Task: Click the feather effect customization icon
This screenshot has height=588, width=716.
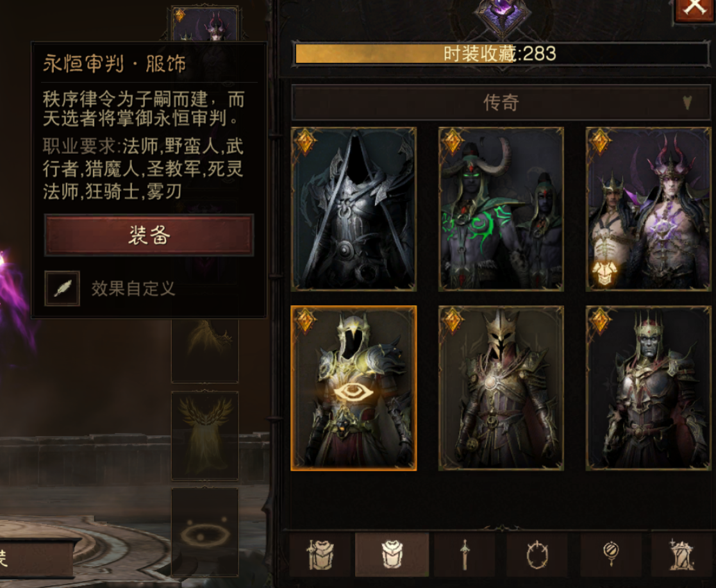Action: (62, 289)
